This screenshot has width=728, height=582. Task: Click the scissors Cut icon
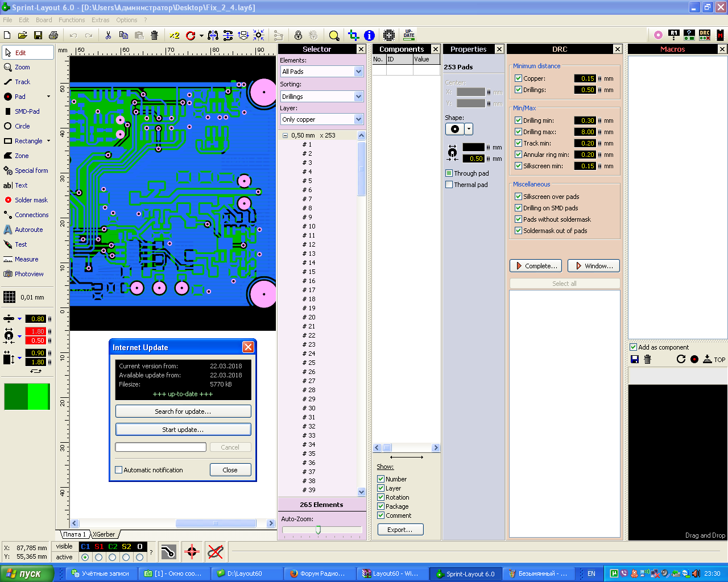[108, 35]
